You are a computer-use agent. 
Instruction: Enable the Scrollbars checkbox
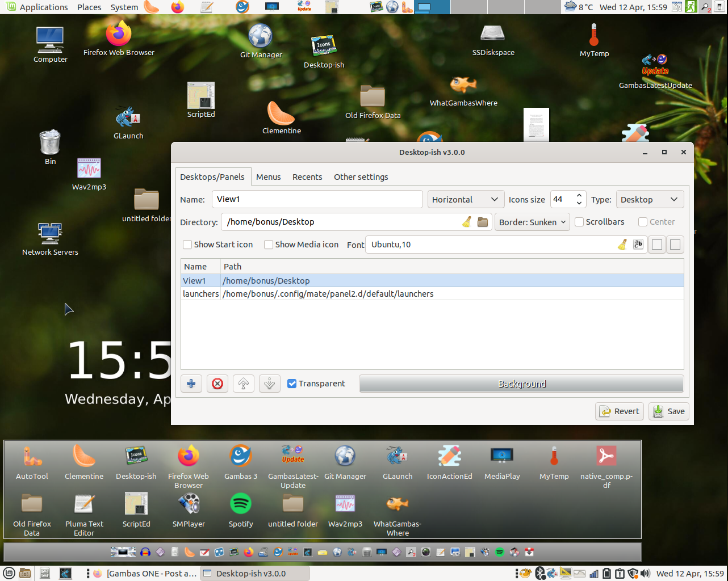[x=579, y=222]
